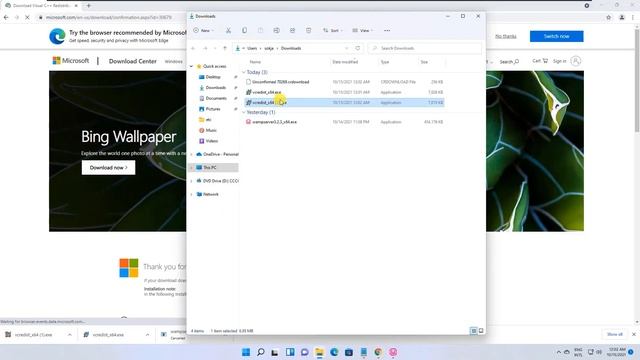
Task: Select Music in the navigation pane
Action: [211, 130]
